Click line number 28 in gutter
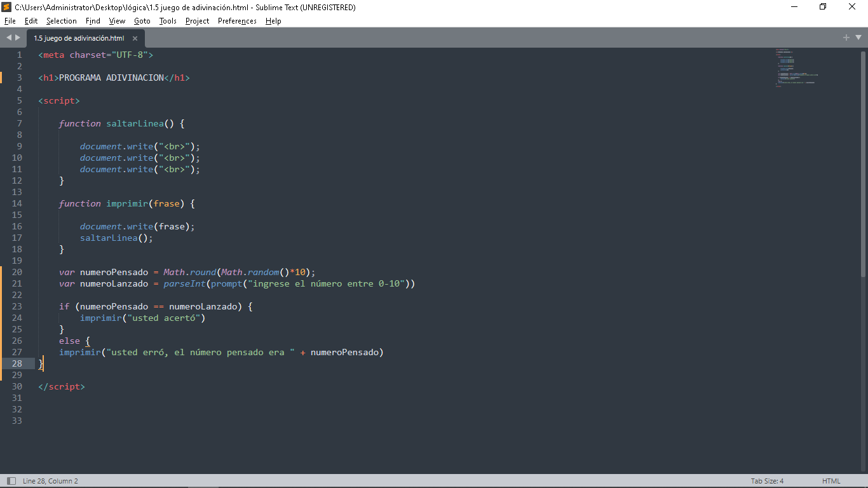Screen dimensions: 868x488 pos(17,363)
